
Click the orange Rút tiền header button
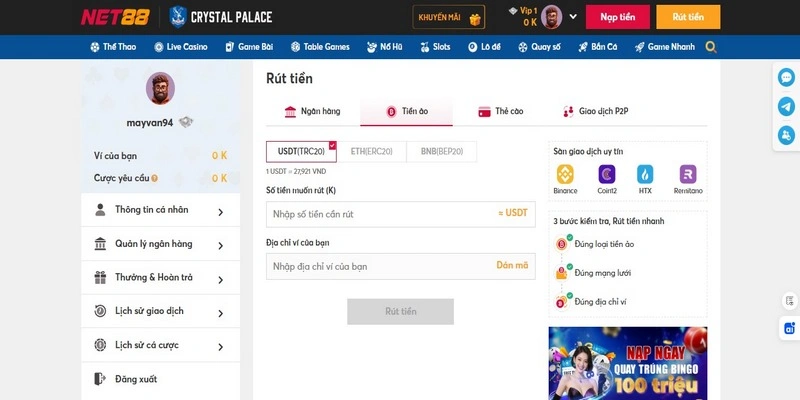(x=688, y=17)
